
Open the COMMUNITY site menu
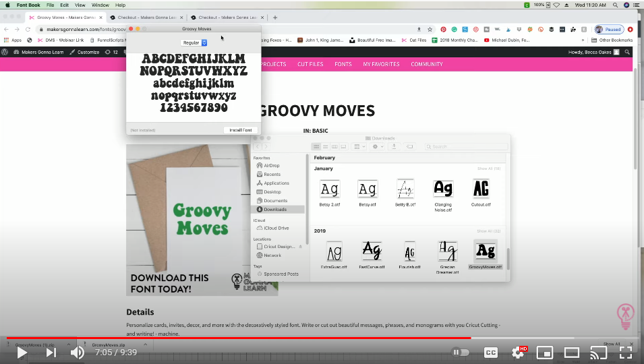point(427,64)
